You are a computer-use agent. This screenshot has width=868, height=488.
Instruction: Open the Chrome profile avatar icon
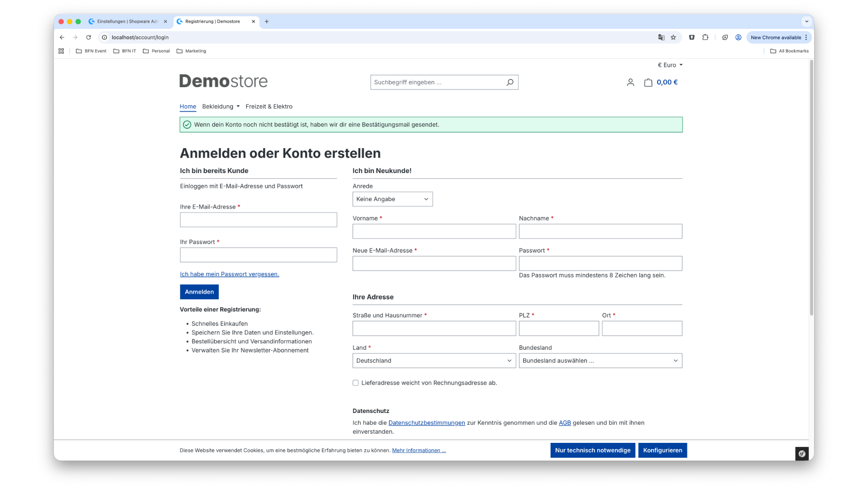pyautogui.click(x=738, y=38)
